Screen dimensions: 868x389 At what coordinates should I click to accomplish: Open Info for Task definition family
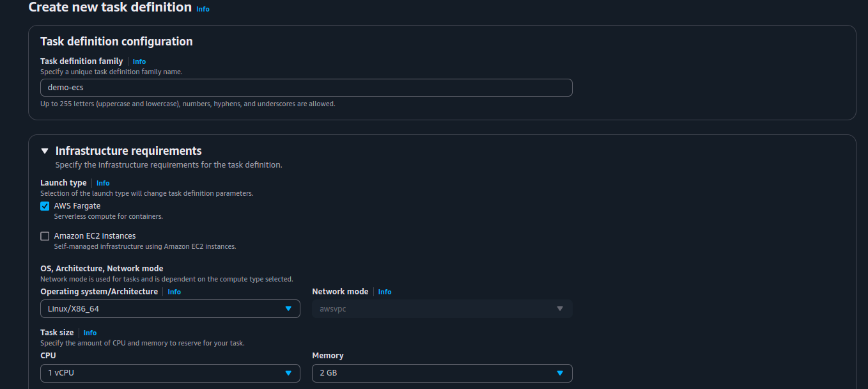tap(139, 61)
